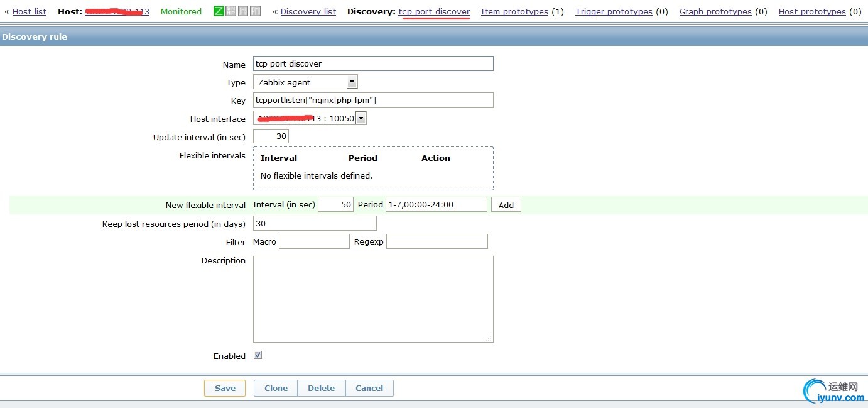Click the grey IPMI availability icon

(255, 11)
